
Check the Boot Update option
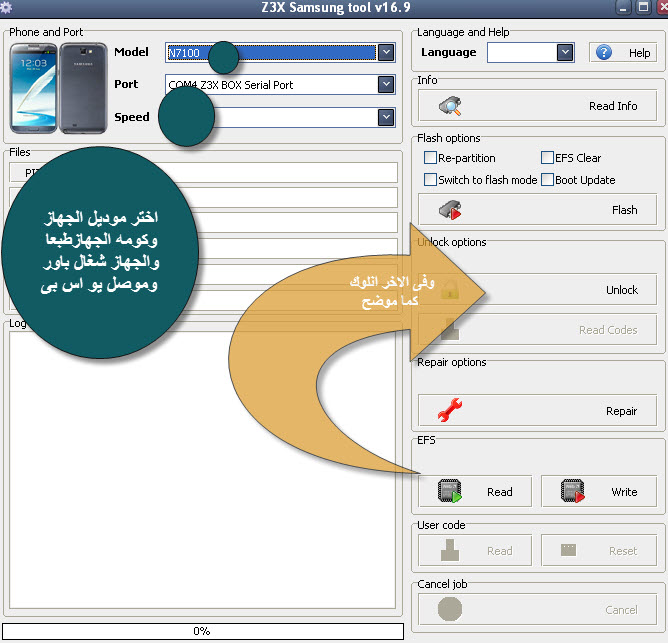(547, 179)
